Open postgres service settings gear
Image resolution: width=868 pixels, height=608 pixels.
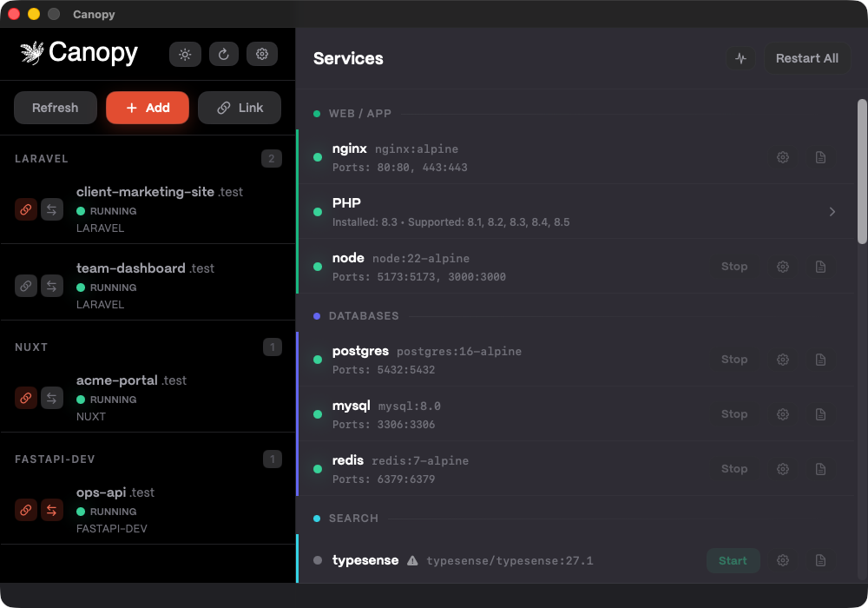pos(783,360)
